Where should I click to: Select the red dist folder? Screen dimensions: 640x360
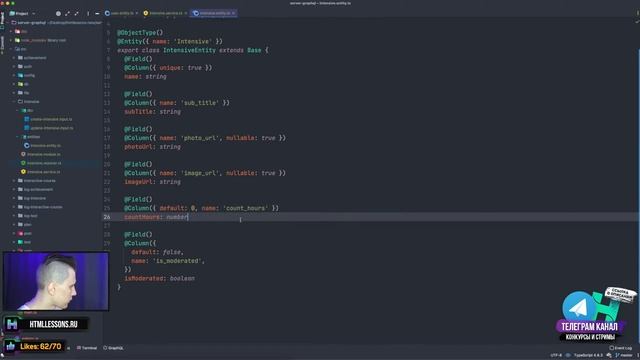click(x=21, y=31)
